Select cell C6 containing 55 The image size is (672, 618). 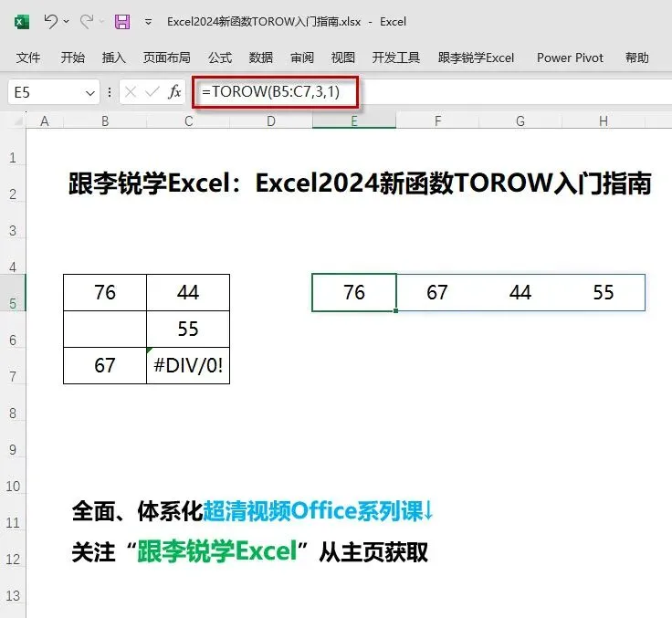point(188,330)
